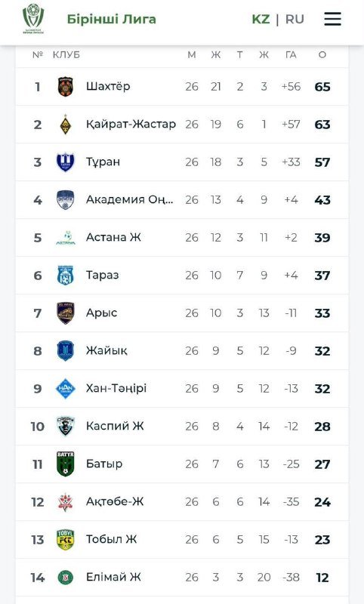
Task: Select KZ language option
Action: click(x=261, y=19)
